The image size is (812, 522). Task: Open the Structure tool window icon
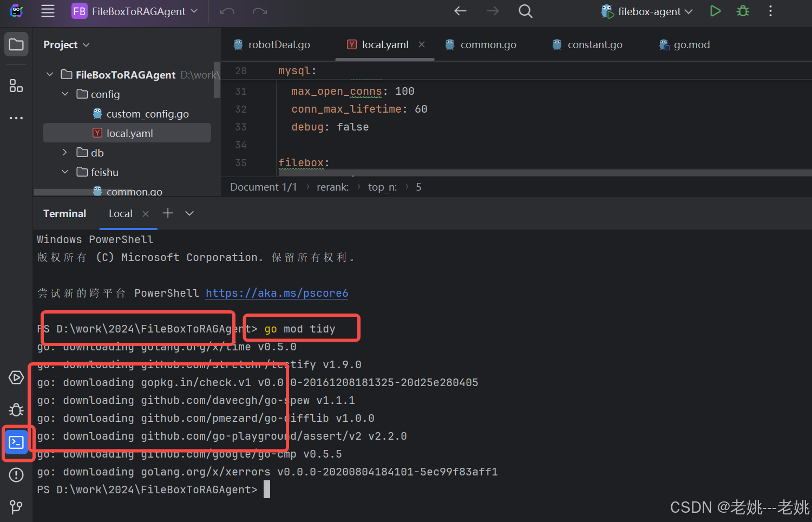click(16, 86)
